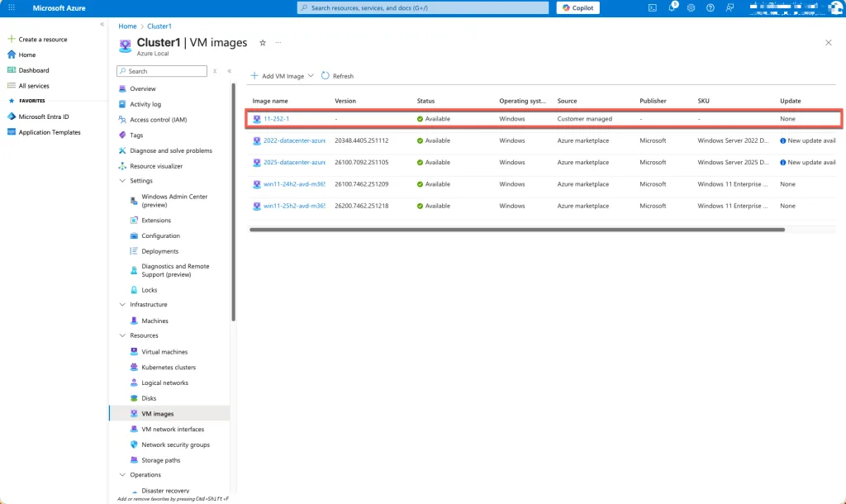Open the Azure portal hamburger menu icon
The image size is (846, 504).
coord(12,7)
